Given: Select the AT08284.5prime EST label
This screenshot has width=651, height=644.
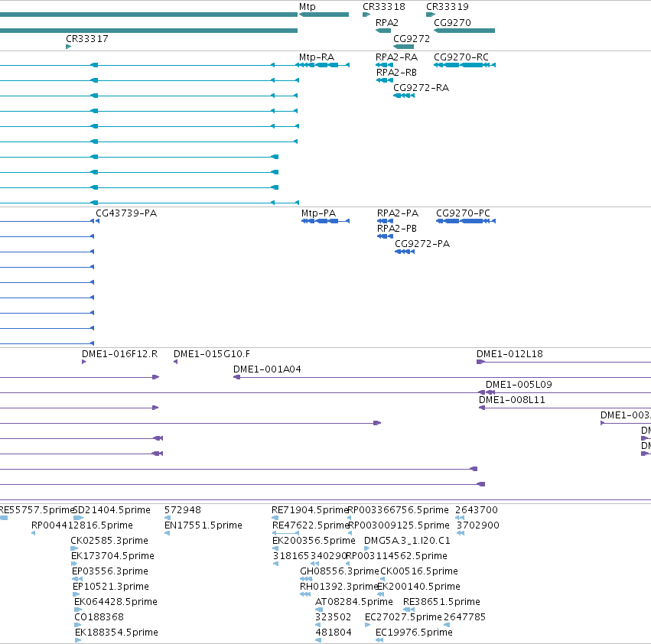Looking at the screenshot, I should point(354,602).
